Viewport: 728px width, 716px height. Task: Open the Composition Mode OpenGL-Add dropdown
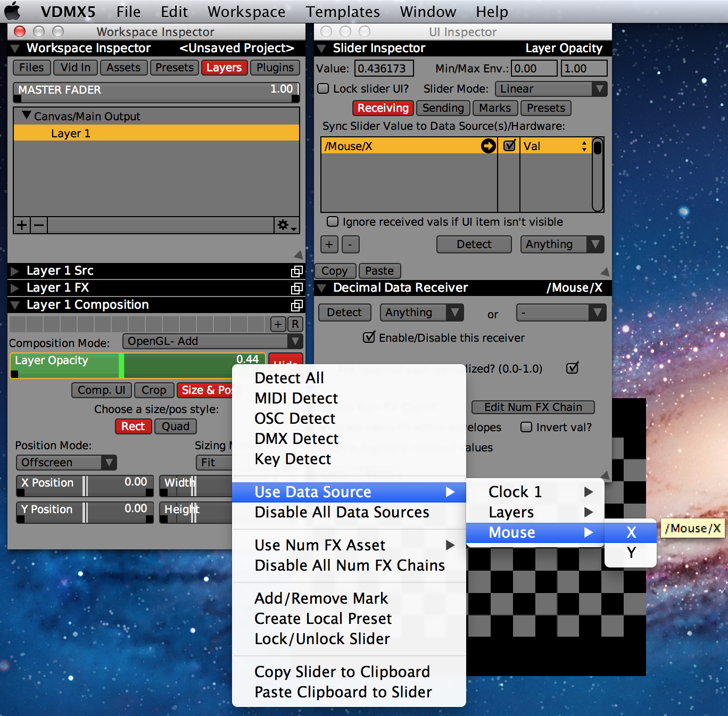coord(212,341)
